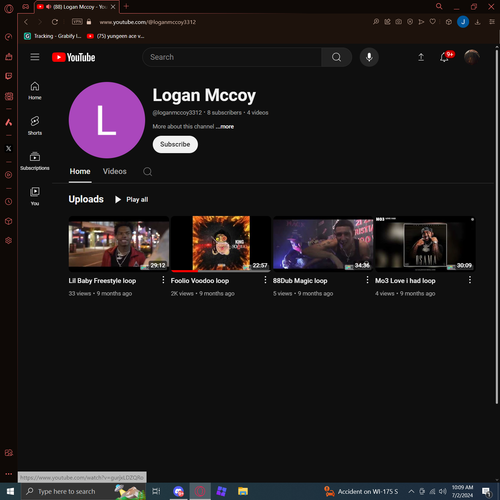Open the You library section
This screenshot has width=500, height=500.
[35, 196]
